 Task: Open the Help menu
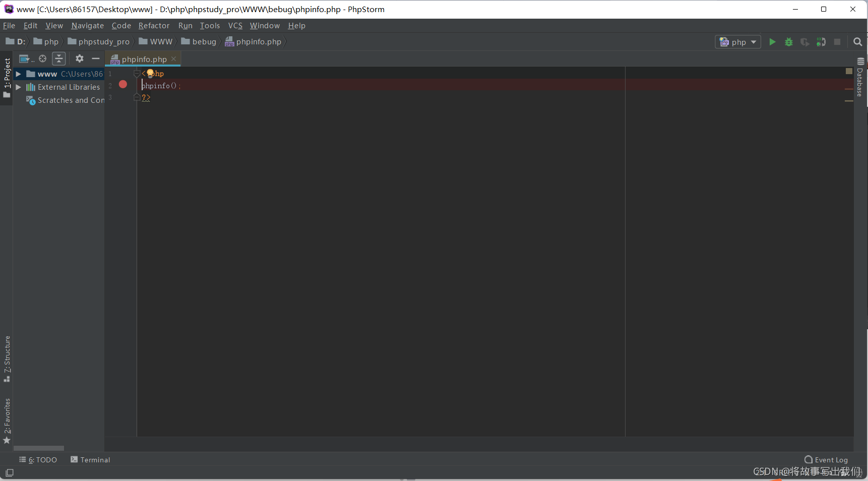(x=296, y=26)
